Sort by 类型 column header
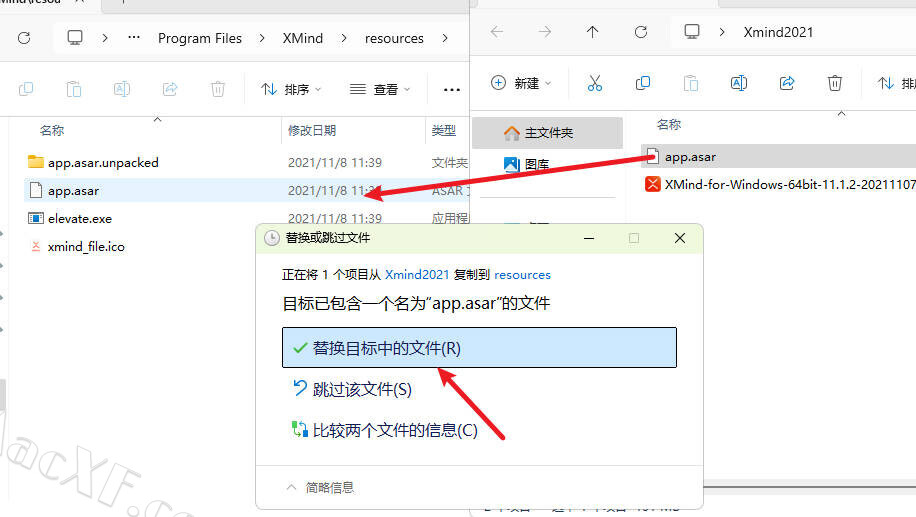The image size is (916, 517). [443, 130]
